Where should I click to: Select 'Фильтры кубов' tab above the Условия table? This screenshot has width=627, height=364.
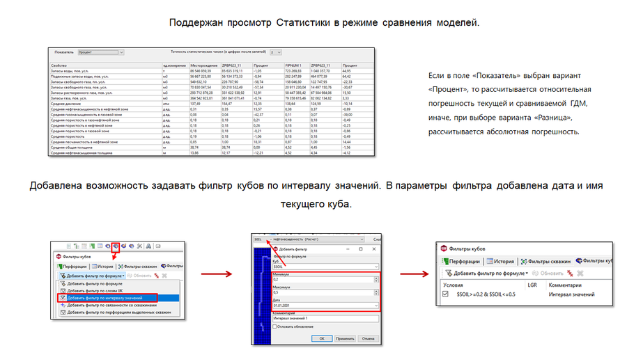pyautogui.click(x=595, y=261)
